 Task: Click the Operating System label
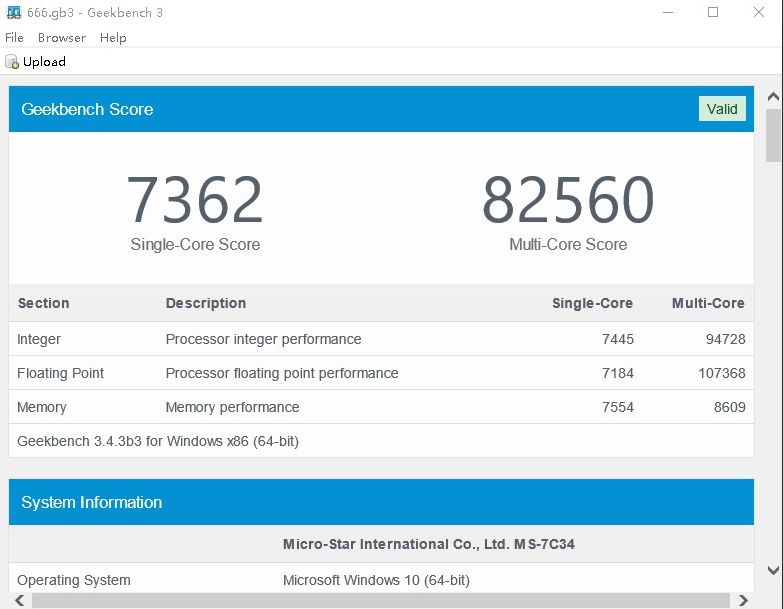click(73, 580)
